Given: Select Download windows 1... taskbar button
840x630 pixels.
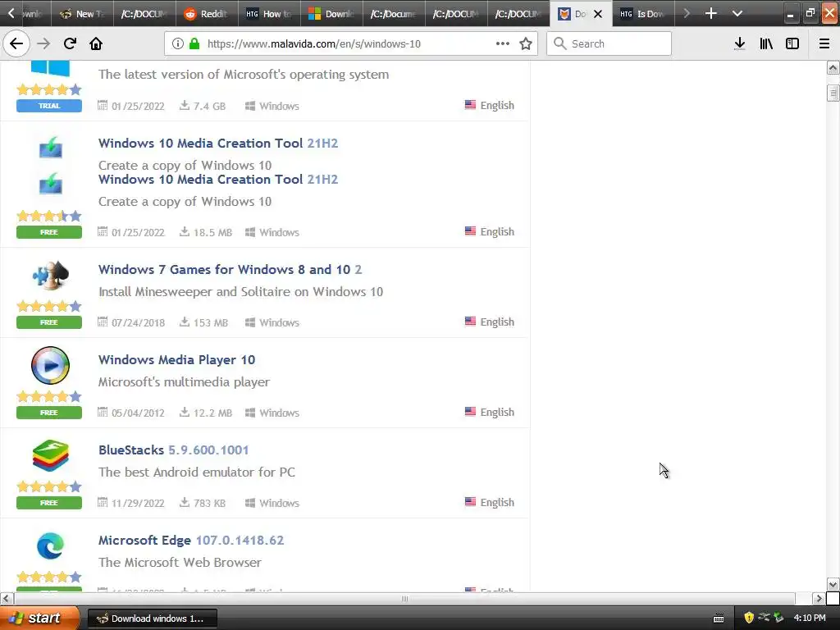Looking at the screenshot, I should click(x=152, y=619).
